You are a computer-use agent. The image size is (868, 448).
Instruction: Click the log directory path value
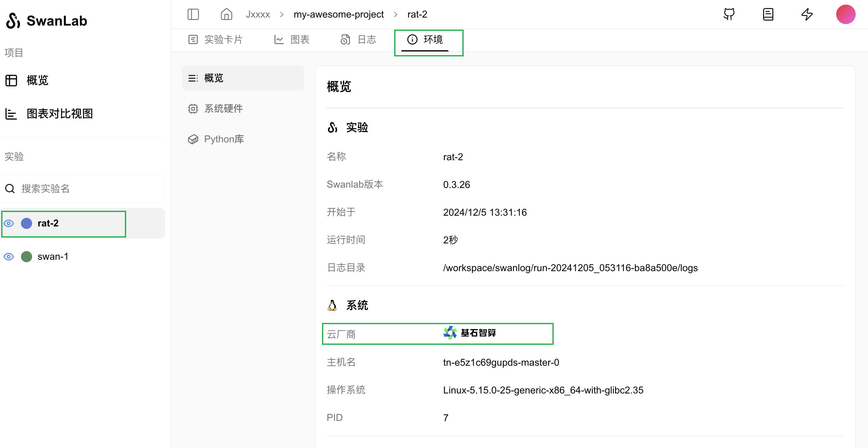point(570,268)
